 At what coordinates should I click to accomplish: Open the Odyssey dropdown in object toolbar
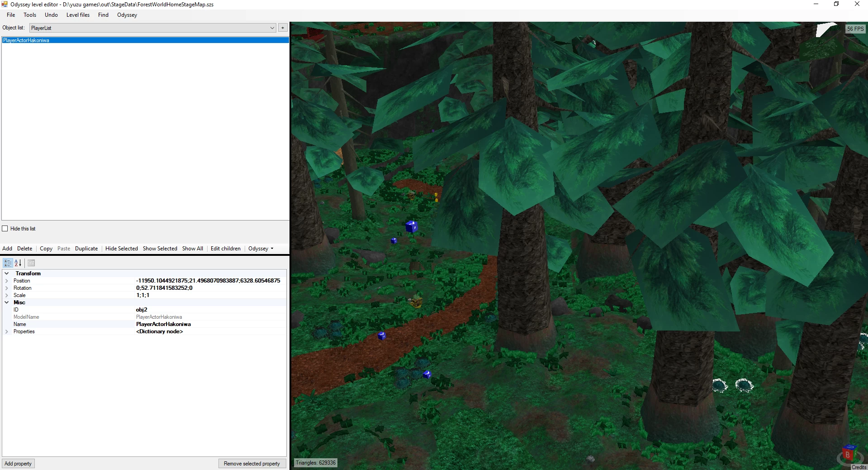(261, 249)
